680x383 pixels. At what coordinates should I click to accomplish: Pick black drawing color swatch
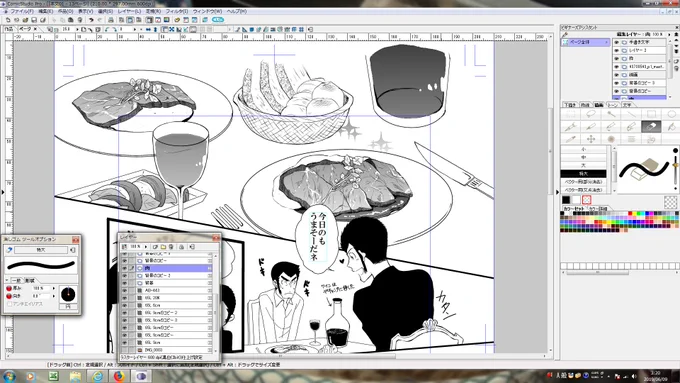click(x=566, y=200)
